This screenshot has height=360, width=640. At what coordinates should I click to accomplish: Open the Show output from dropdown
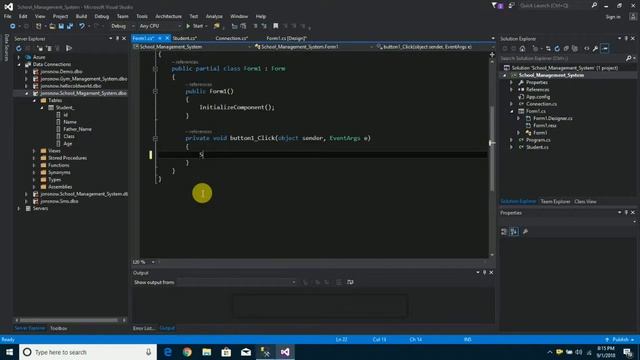[x=237, y=282]
